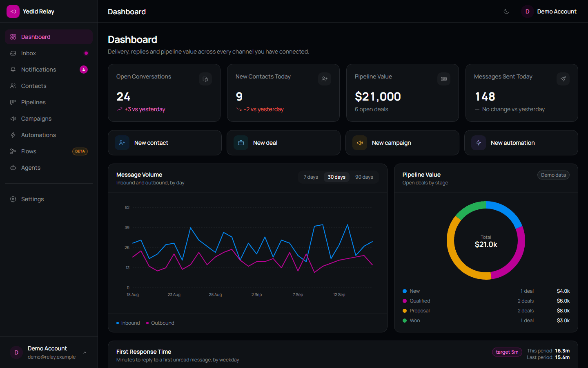588x368 pixels.
Task: Click the Campaigns megaphone icon in sidebar
Action: [x=13, y=119]
